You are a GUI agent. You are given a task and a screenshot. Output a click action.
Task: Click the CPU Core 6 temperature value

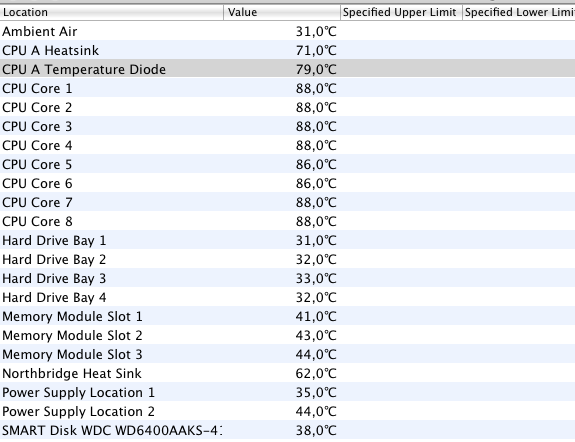click(316, 183)
